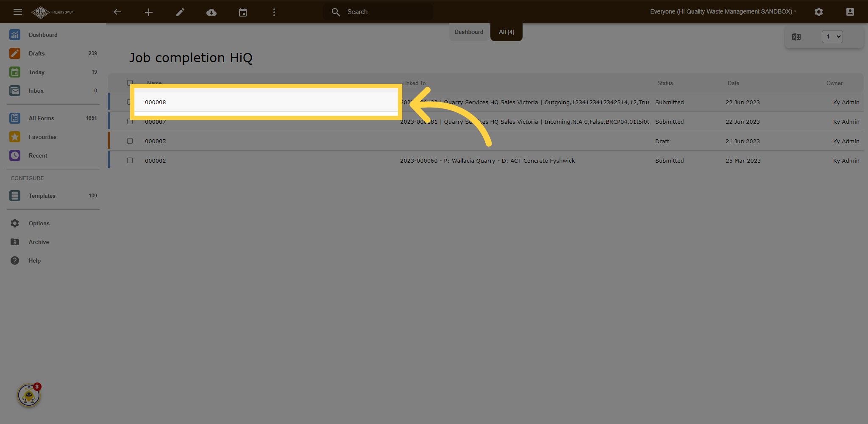Export to Excel using the spreadsheet icon

(797, 36)
